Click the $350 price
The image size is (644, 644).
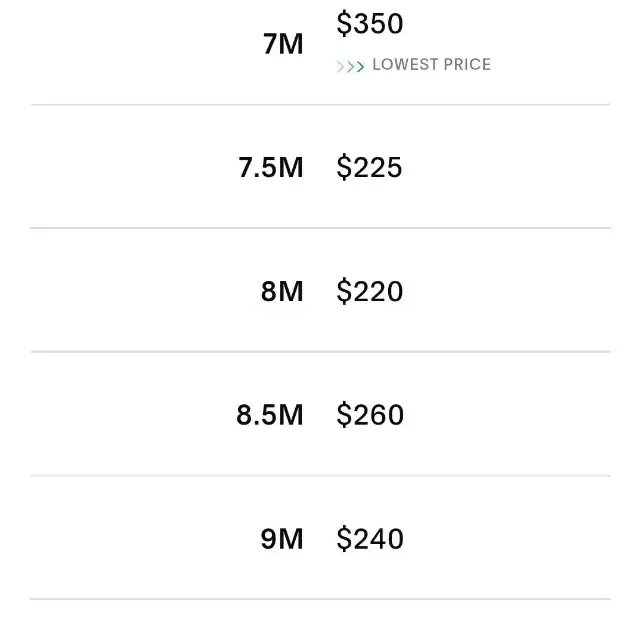(370, 23)
